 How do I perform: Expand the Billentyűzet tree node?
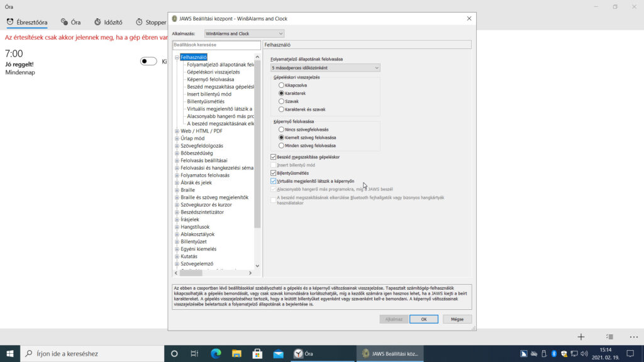[177, 242]
